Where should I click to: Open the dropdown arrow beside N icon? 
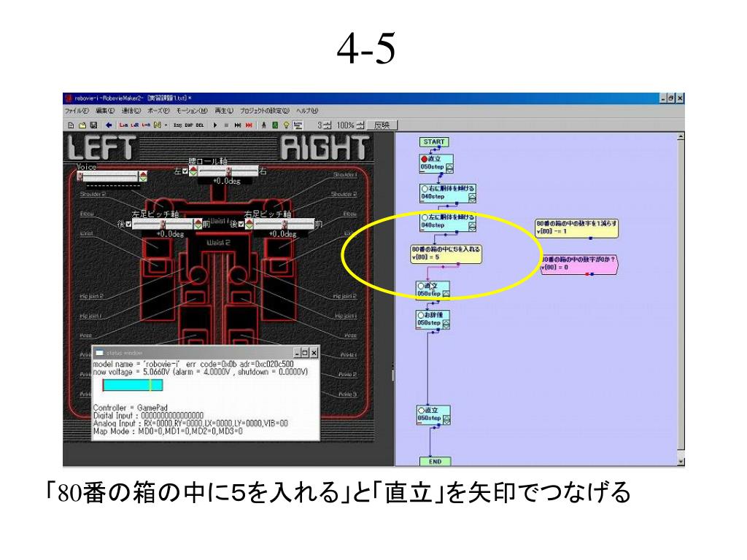pos(166,125)
